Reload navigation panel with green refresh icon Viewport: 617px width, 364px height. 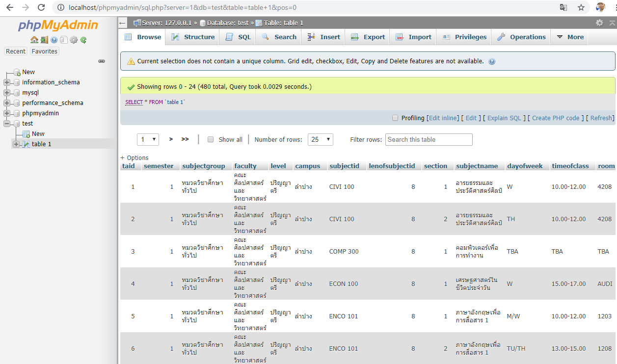point(83,40)
